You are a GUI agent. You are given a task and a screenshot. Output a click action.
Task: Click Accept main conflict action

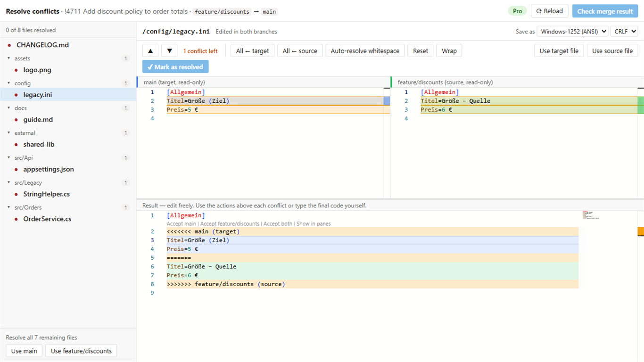[x=182, y=224]
